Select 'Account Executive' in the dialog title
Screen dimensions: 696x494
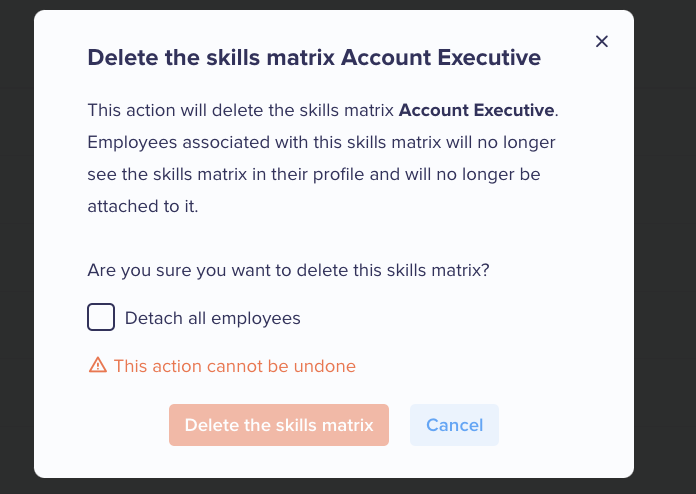pos(441,57)
